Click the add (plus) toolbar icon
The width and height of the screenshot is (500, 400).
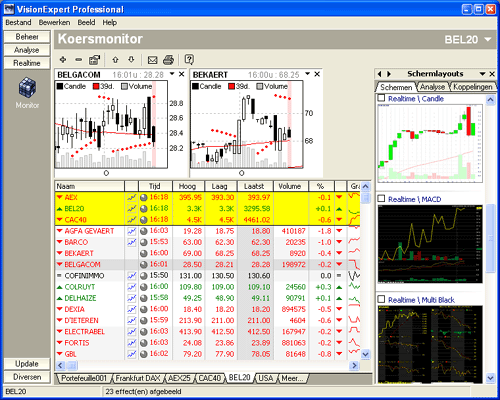63,60
